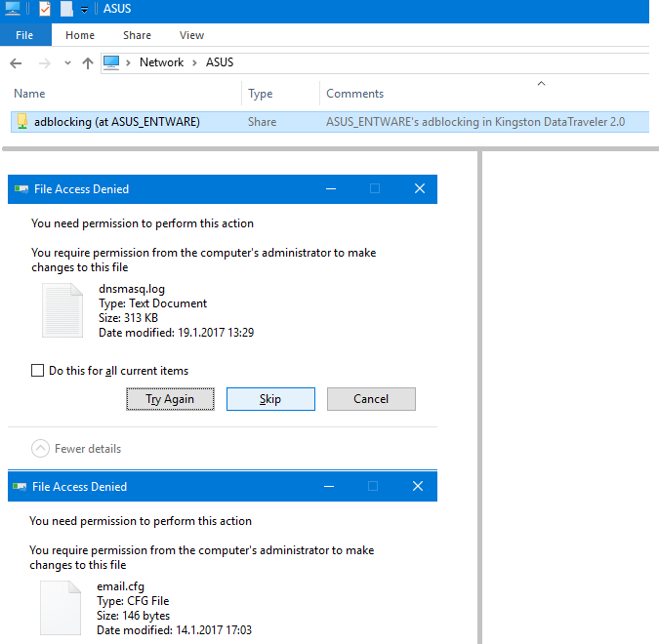This screenshot has height=644, width=659.
Task: Click the Forward navigation arrow
Action: coord(44,63)
